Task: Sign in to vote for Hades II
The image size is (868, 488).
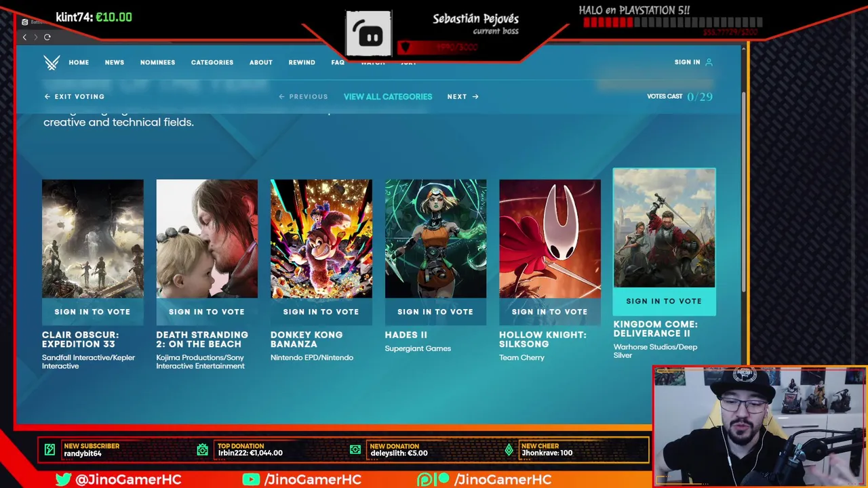Action: tap(435, 312)
